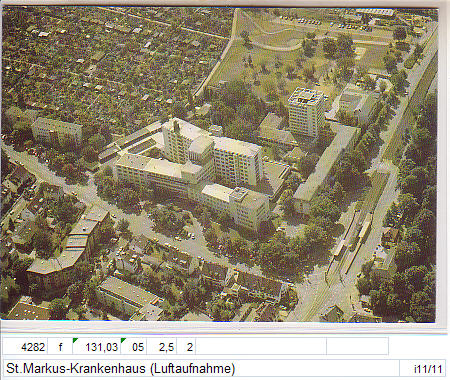Select the empty last cell of the number row
450x380 pixels.
click(x=357, y=347)
